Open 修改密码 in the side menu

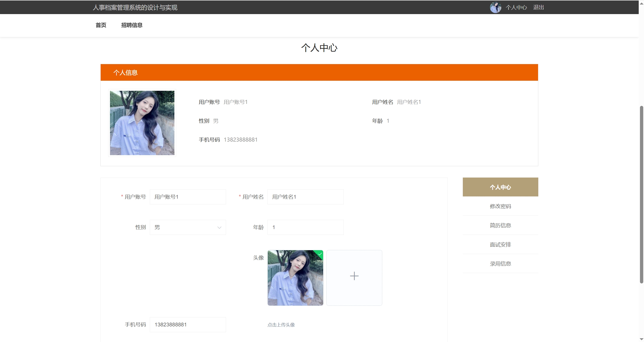[x=500, y=206]
